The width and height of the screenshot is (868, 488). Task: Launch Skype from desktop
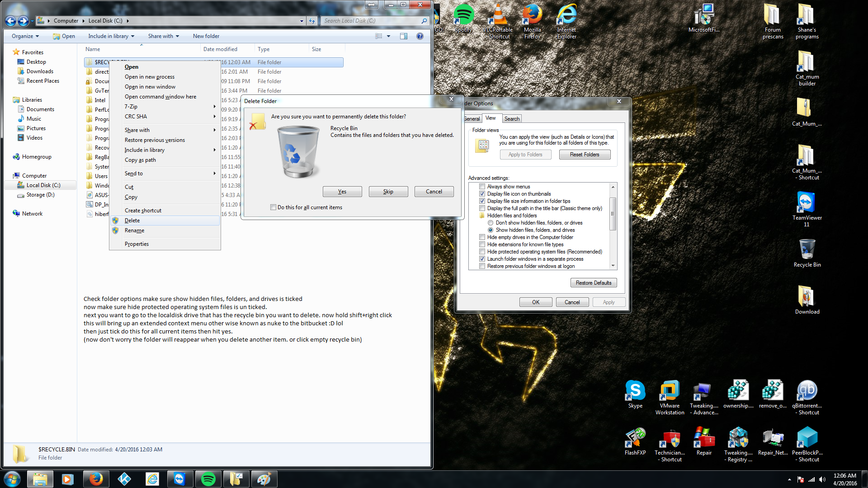pyautogui.click(x=635, y=391)
